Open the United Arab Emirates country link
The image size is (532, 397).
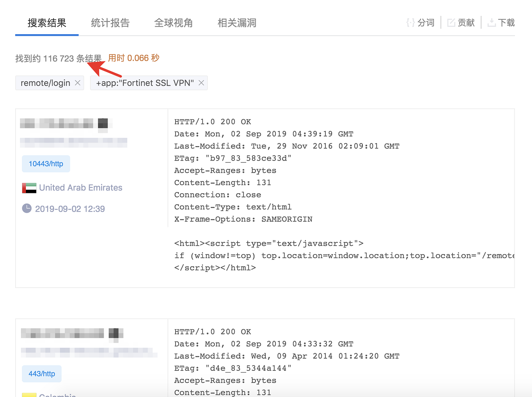(81, 188)
